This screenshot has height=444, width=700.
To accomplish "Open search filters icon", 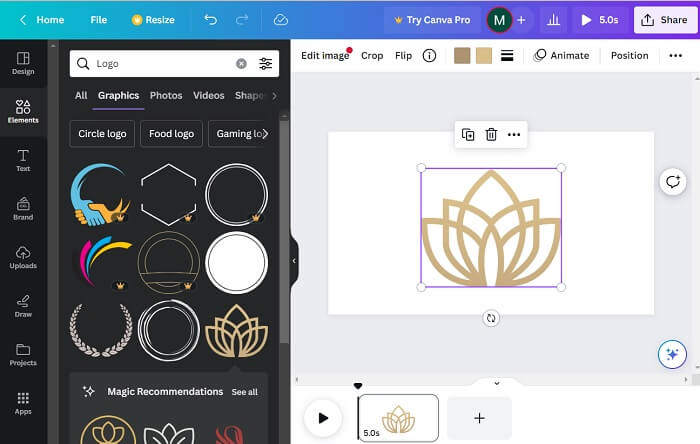I will [266, 64].
